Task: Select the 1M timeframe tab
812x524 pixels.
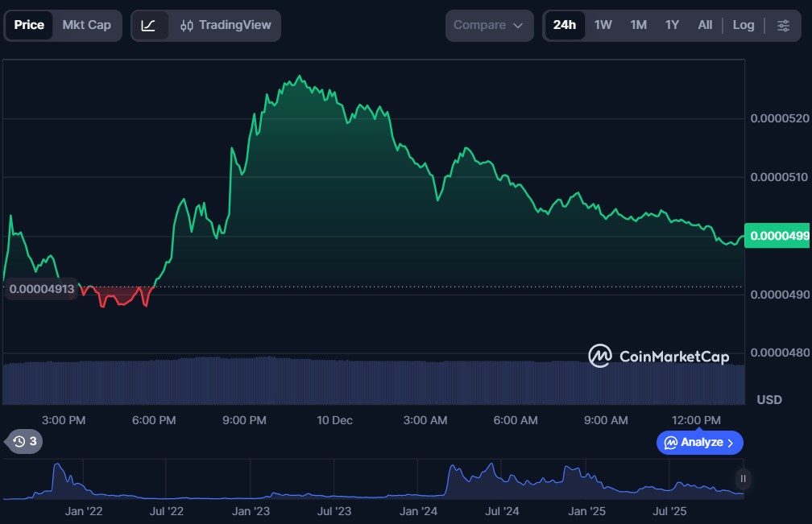Action: [638, 25]
